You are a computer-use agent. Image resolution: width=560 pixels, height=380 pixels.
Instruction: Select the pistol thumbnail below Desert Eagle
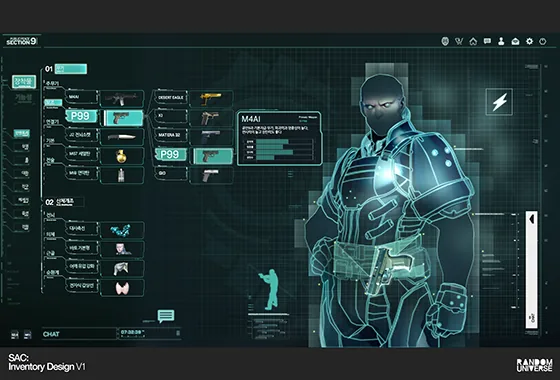211,118
